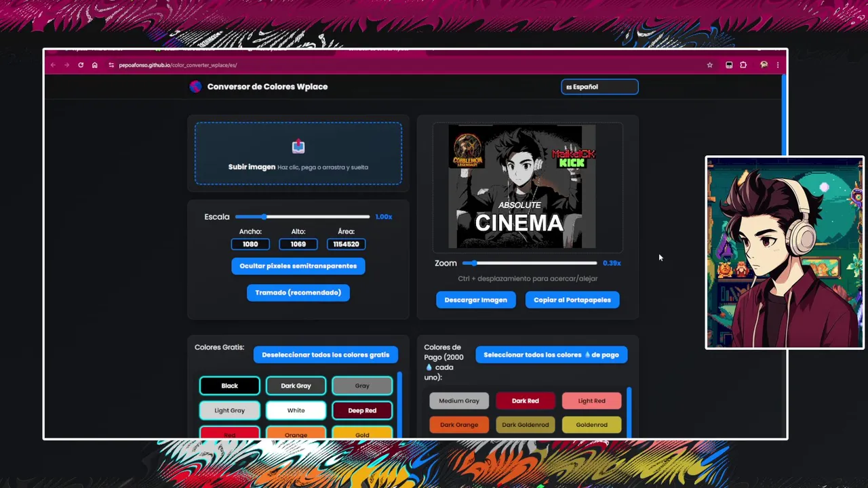Adjust the Escala slider
The image size is (868, 488).
302,217
